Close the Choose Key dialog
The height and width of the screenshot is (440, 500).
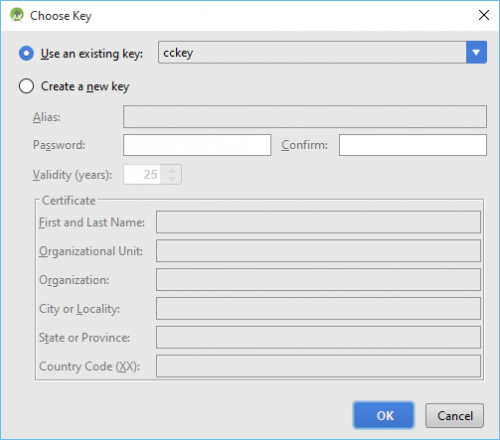click(x=484, y=15)
